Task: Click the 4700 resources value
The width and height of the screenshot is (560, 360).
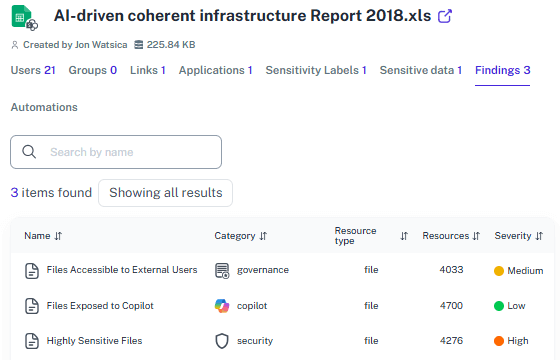Action: click(x=451, y=306)
